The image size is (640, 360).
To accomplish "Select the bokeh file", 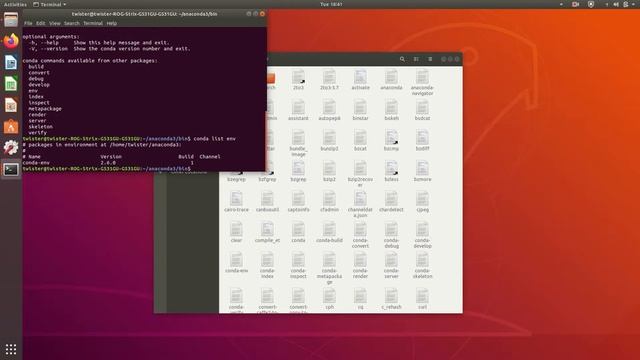I will click(x=391, y=110).
